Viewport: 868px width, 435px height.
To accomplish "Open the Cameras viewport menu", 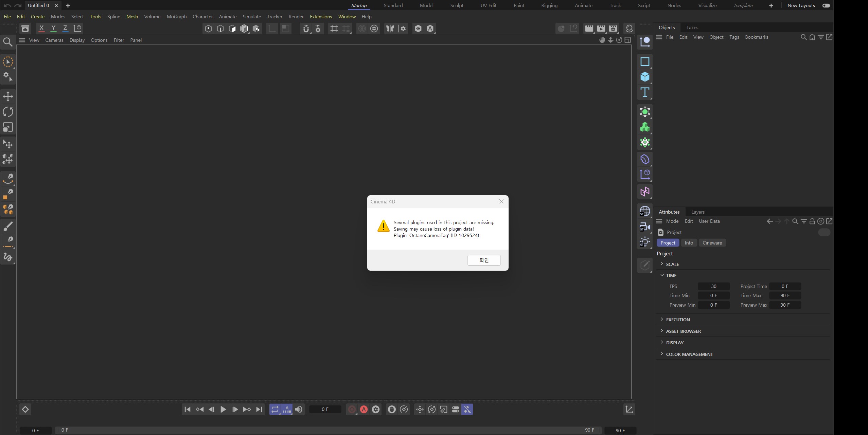I will 54,40.
